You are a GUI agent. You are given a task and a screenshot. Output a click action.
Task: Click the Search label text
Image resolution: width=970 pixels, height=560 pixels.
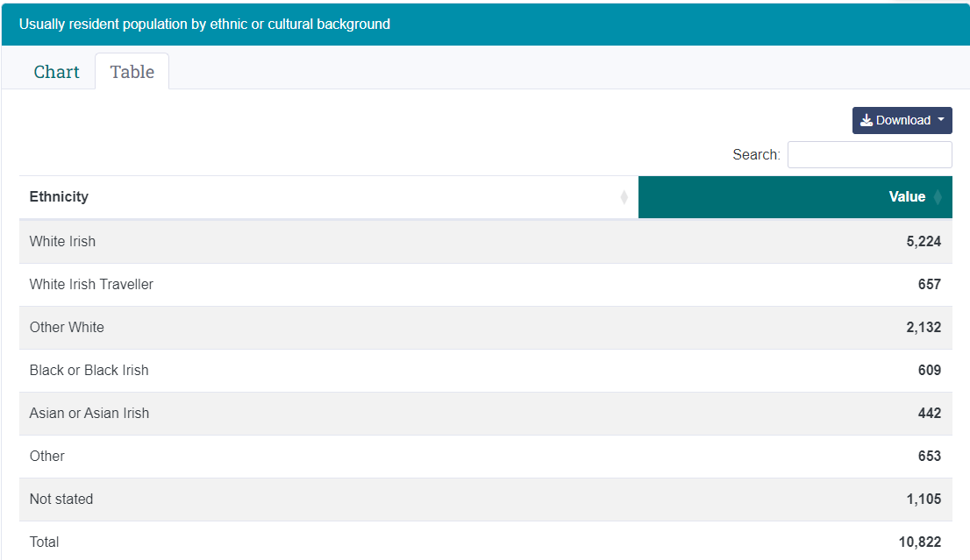tap(756, 154)
